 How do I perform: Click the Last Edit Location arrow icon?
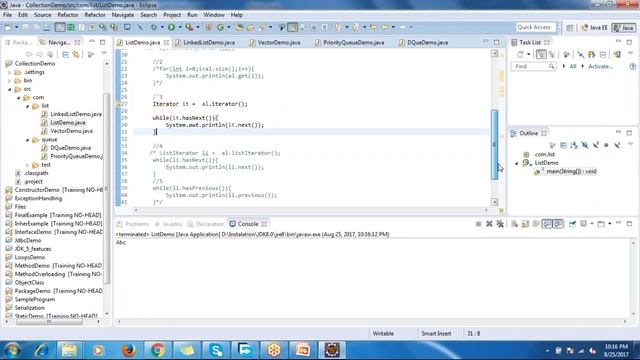pos(373,27)
